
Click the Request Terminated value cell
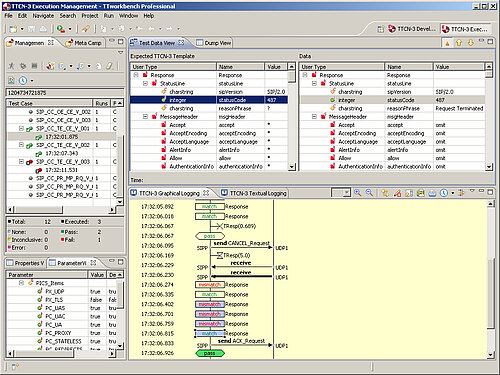(x=459, y=108)
